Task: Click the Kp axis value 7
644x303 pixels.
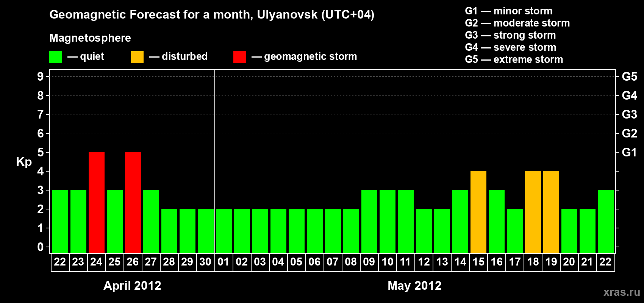Action: coord(41,114)
